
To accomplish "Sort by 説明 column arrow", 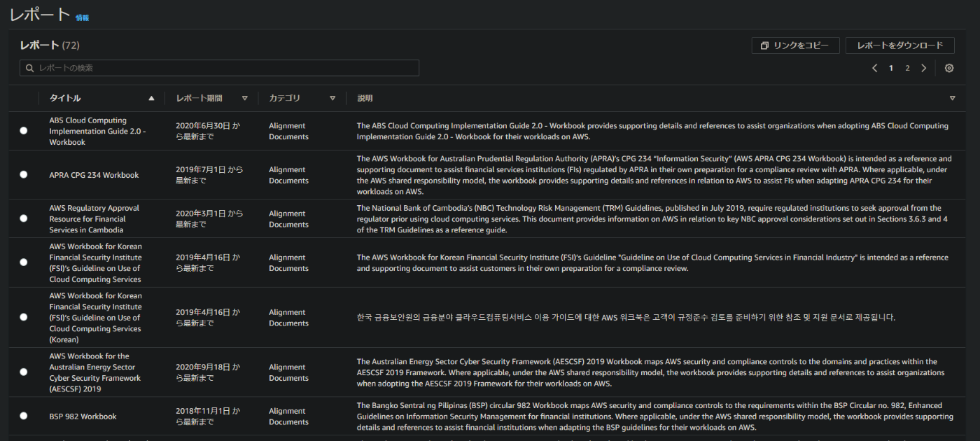I will [x=952, y=98].
